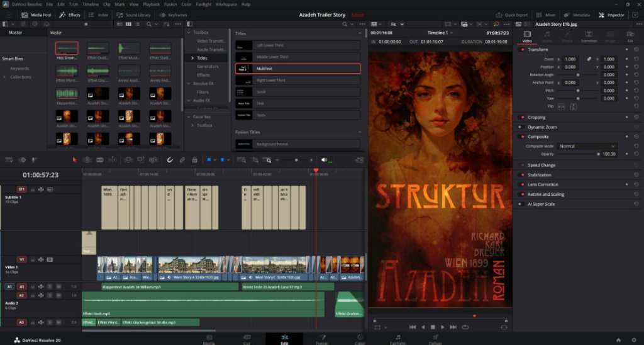Flip the image horizontally
The width and height of the screenshot is (644, 345).
[x=562, y=106]
